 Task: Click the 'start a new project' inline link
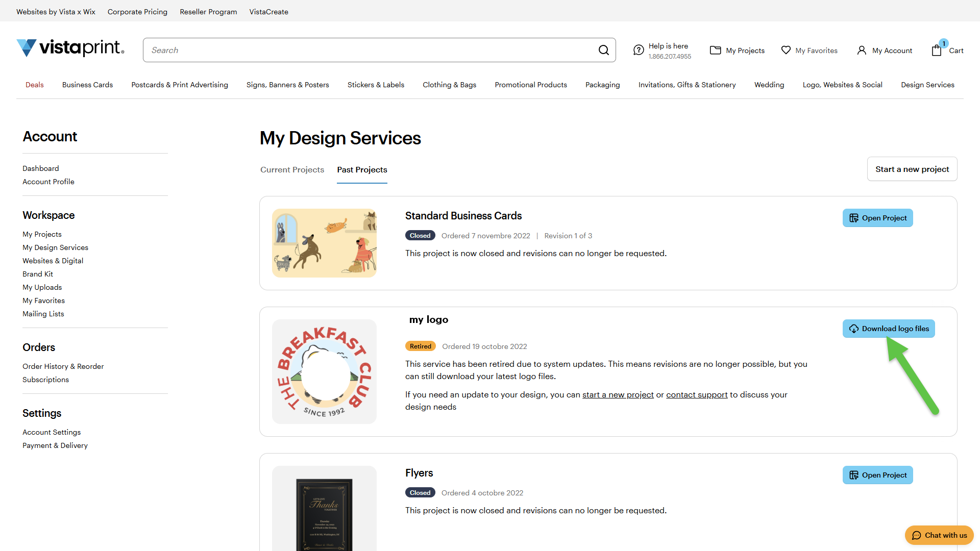pyautogui.click(x=618, y=394)
